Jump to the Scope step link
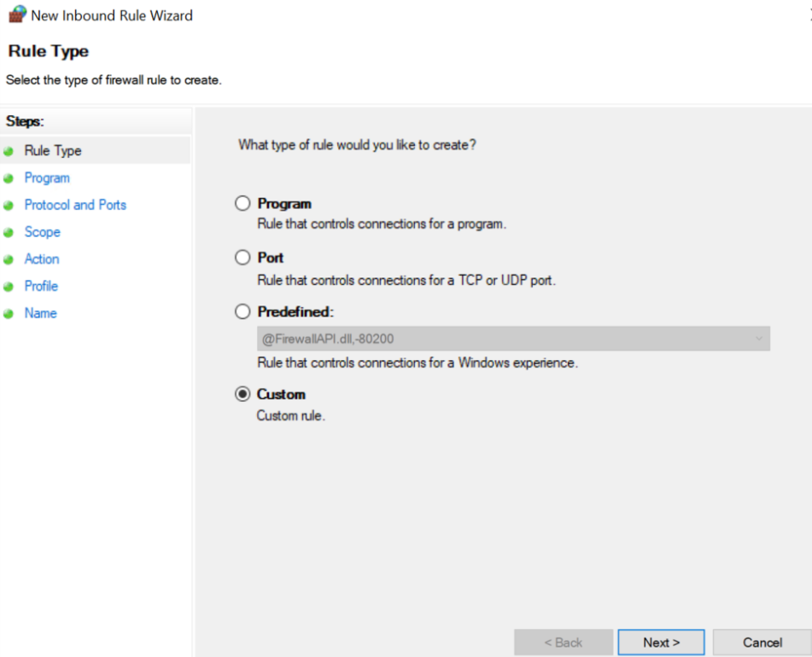 [x=43, y=232]
